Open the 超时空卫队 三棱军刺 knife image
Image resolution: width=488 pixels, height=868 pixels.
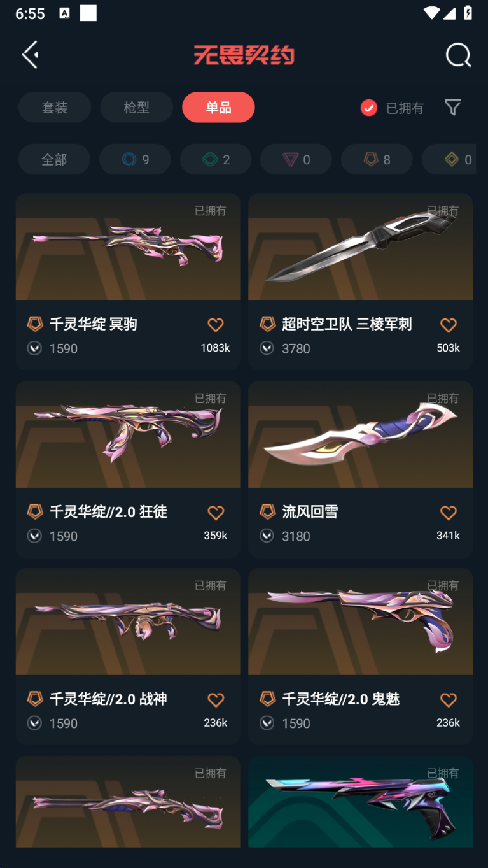click(360, 247)
